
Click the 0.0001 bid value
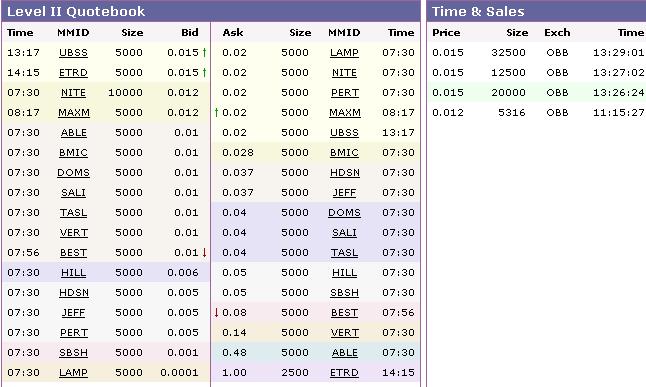[180, 373]
